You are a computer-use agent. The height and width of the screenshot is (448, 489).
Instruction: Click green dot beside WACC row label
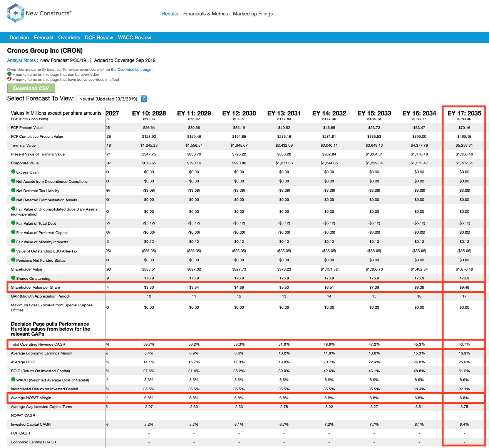pos(13,379)
